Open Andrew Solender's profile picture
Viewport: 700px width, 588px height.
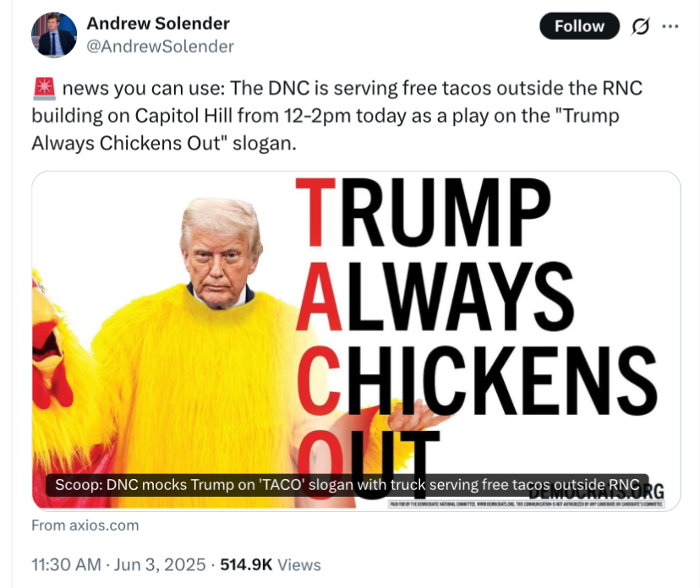(x=54, y=35)
